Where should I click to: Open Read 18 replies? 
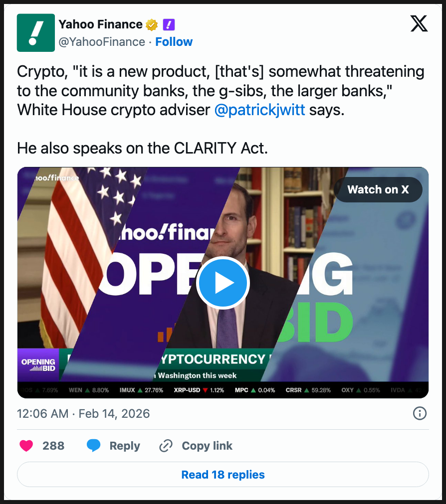pos(223,475)
